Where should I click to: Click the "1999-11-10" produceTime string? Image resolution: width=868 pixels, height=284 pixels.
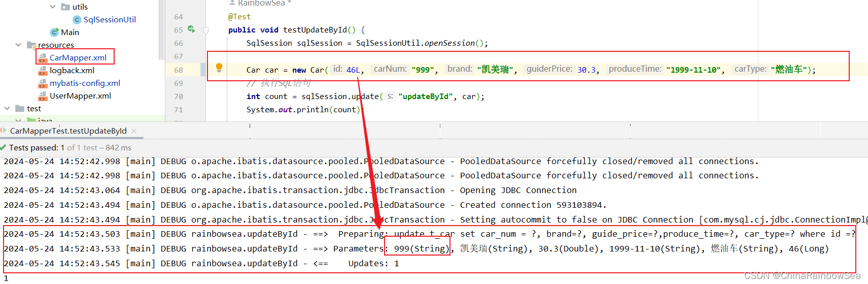point(693,70)
